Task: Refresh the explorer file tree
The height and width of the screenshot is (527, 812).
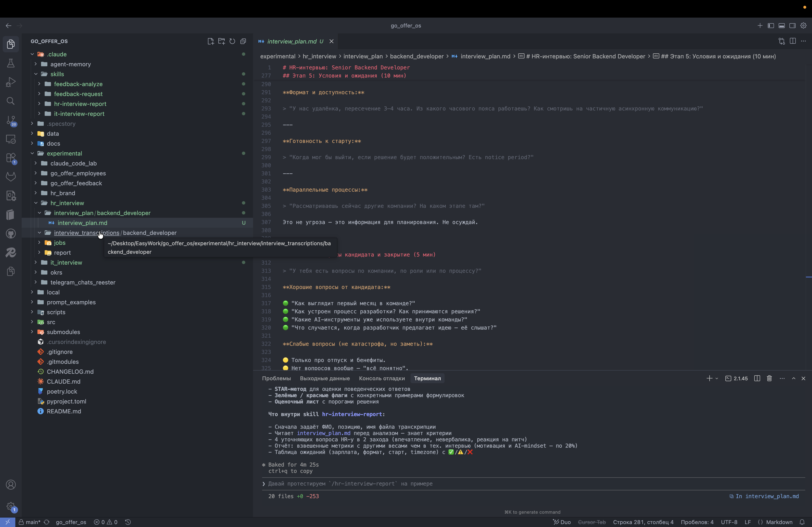Action: (232, 41)
